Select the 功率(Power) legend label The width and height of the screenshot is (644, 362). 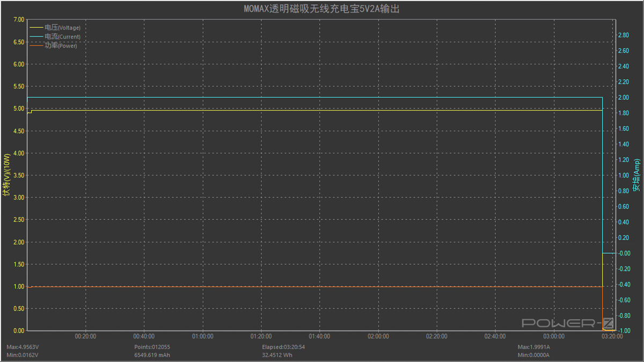[x=61, y=46]
